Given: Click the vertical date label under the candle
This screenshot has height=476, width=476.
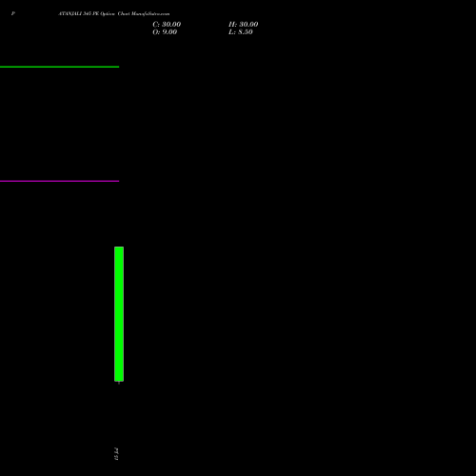Looking at the screenshot, I should coord(116,454).
